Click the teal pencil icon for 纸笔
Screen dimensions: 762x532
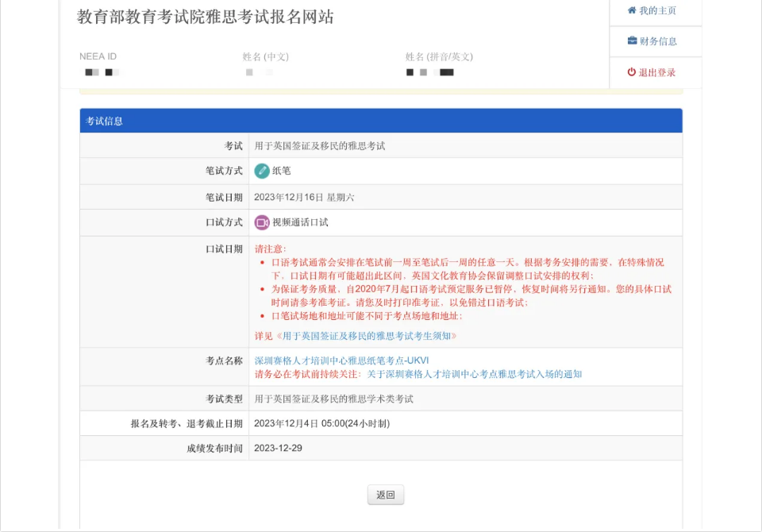click(262, 171)
